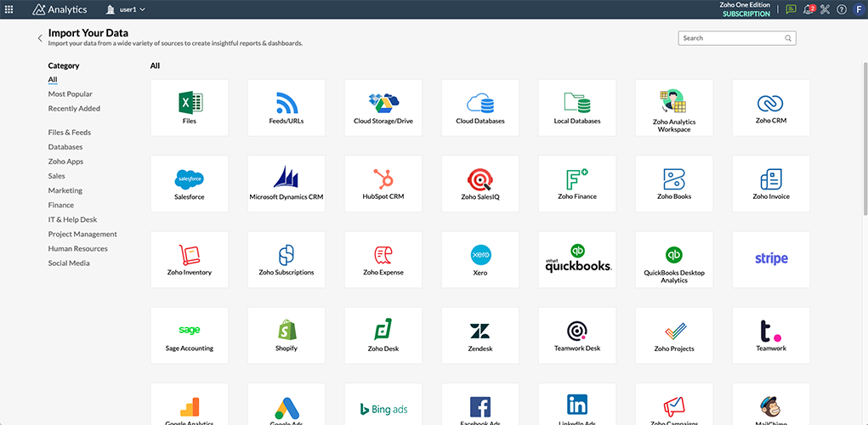Choose the Zoho Expense tile
The width and height of the screenshot is (868, 425).
click(x=383, y=259)
